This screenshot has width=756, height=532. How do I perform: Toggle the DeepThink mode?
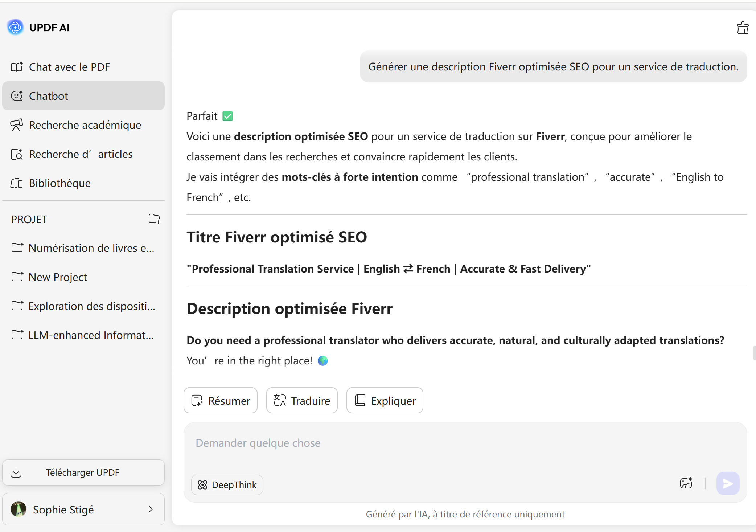[227, 485]
